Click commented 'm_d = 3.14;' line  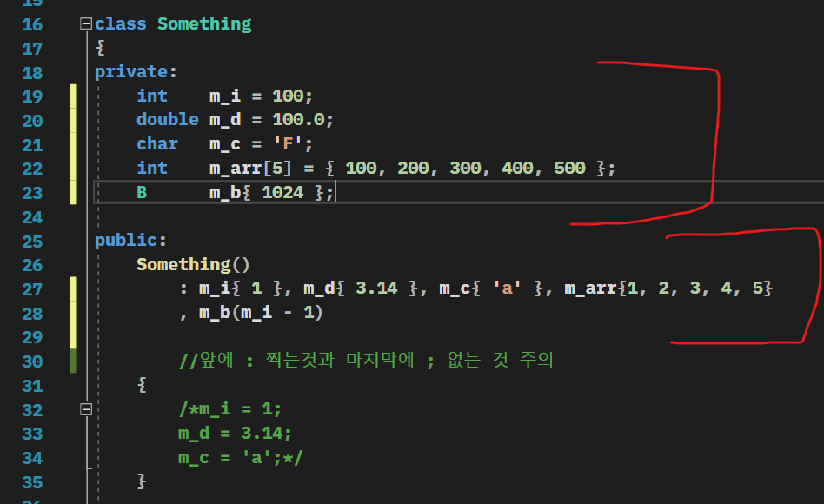pos(235,434)
